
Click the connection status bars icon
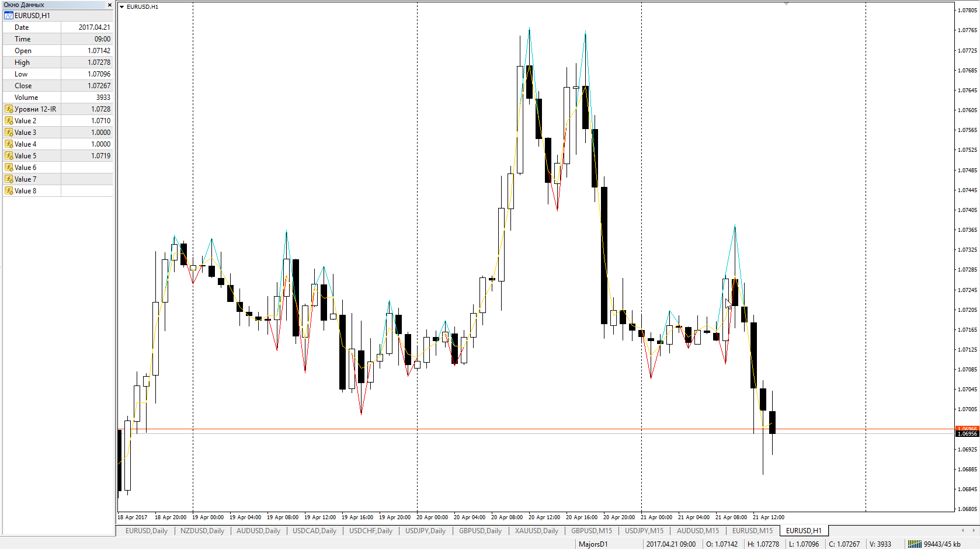pos(915,544)
